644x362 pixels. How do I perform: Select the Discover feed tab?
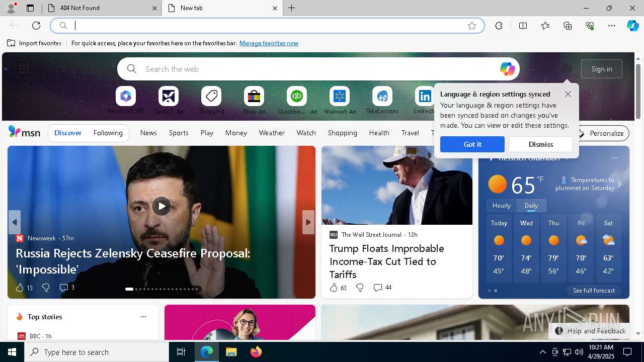(68, 133)
